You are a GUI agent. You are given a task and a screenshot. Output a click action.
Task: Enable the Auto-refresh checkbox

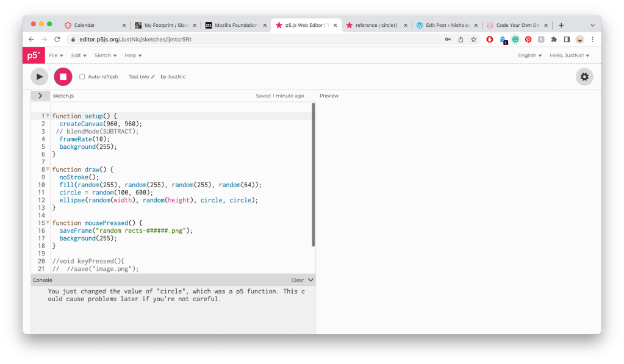point(82,77)
